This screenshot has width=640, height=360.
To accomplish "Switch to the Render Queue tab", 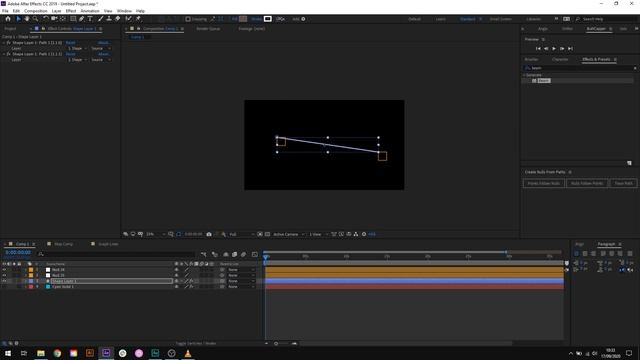I will pos(208,29).
